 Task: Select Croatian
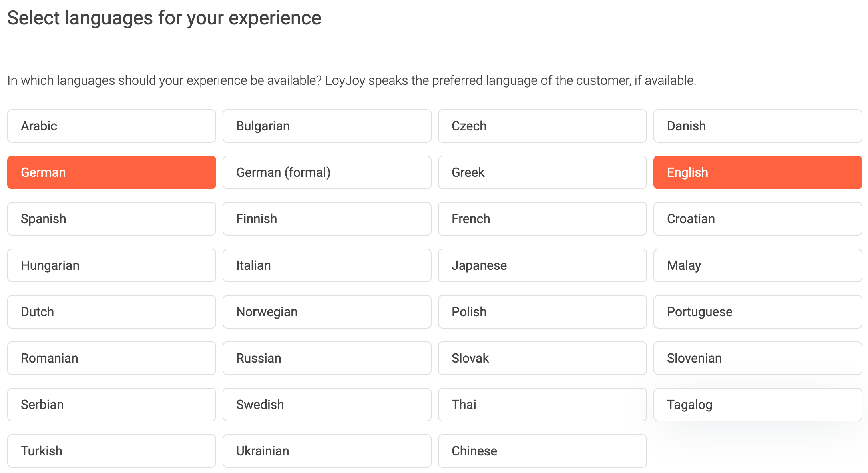pos(757,219)
